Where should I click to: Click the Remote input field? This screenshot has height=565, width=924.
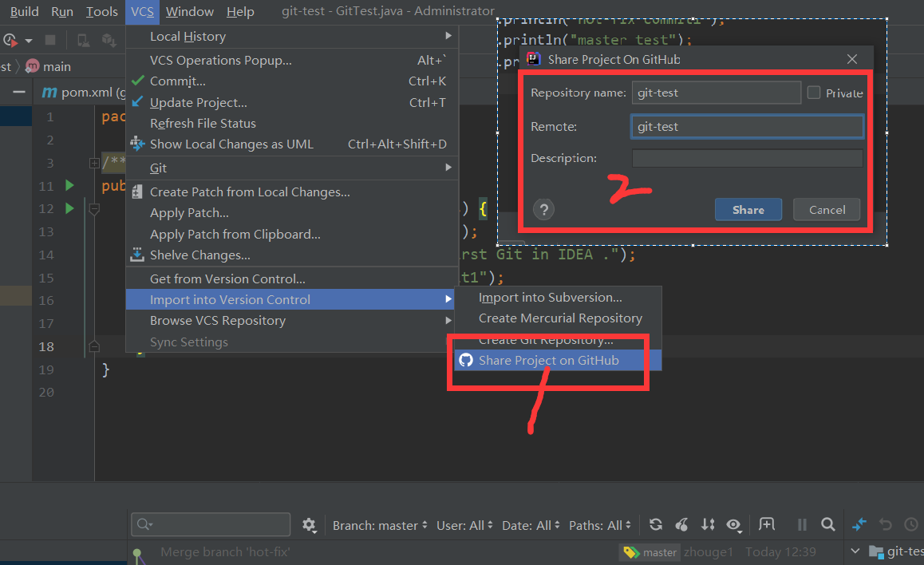(747, 127)
